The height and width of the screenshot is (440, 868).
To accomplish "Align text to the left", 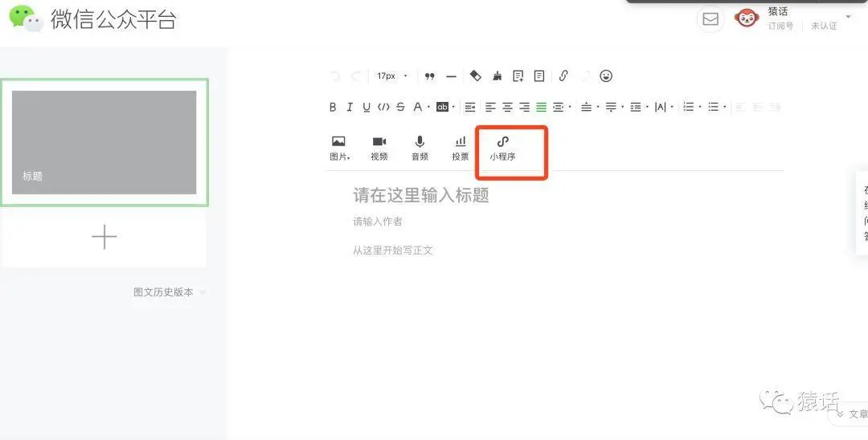I will click(490, 108).
